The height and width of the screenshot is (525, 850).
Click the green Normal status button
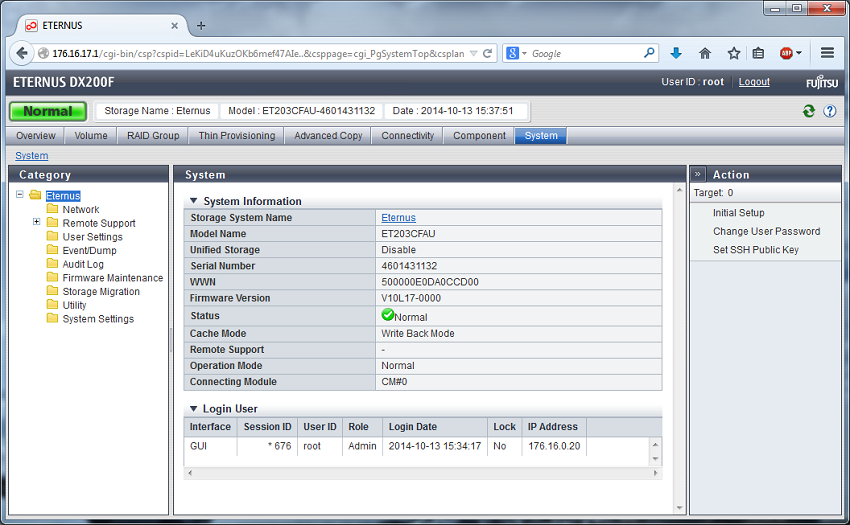(48, 111)
